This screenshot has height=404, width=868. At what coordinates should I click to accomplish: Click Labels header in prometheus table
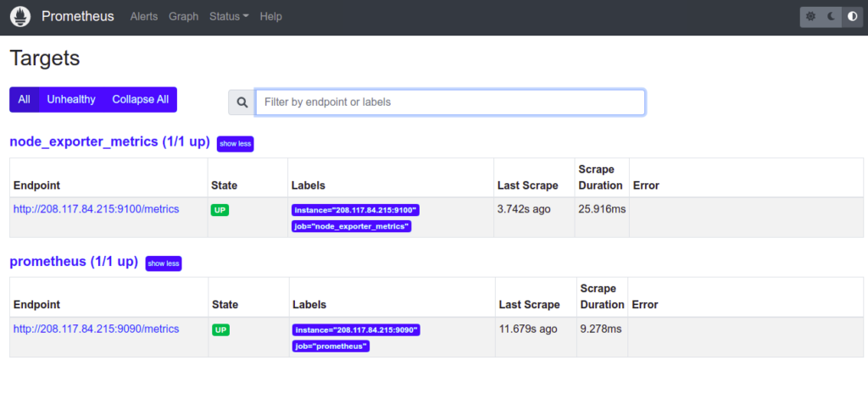(309, 305)
